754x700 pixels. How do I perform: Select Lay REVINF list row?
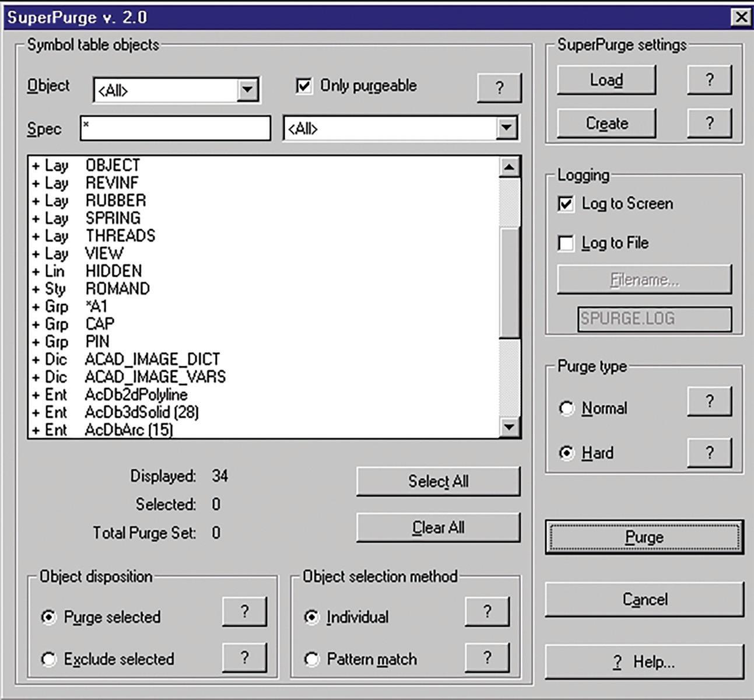[x=264, y=183]
